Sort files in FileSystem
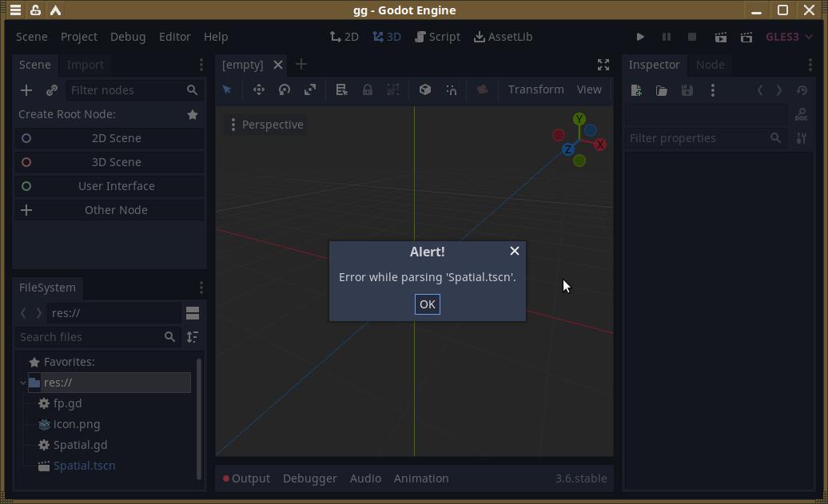The height and width of the screenshot is (504, 828). 193,337
